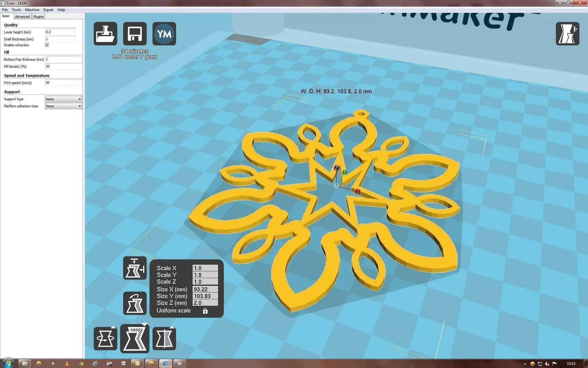Screen dimensions: 588x368
Task: Open the Tools menu
Action: pos(16,10)
